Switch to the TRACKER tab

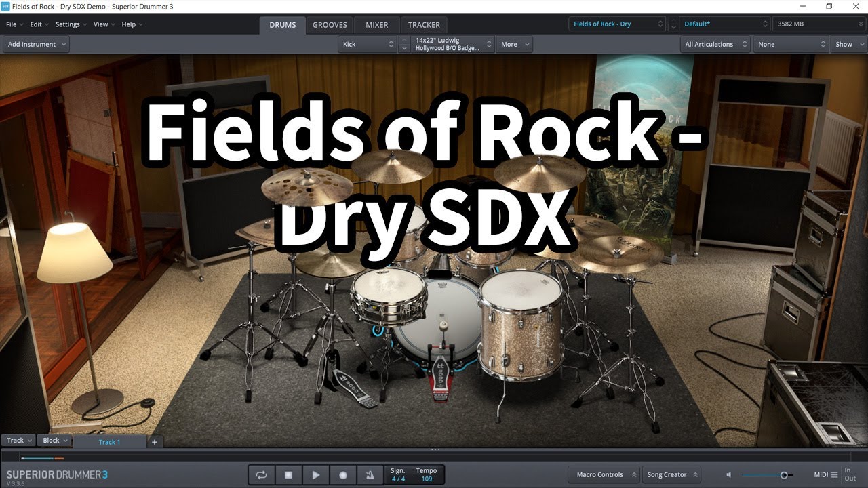click(424, 25)
